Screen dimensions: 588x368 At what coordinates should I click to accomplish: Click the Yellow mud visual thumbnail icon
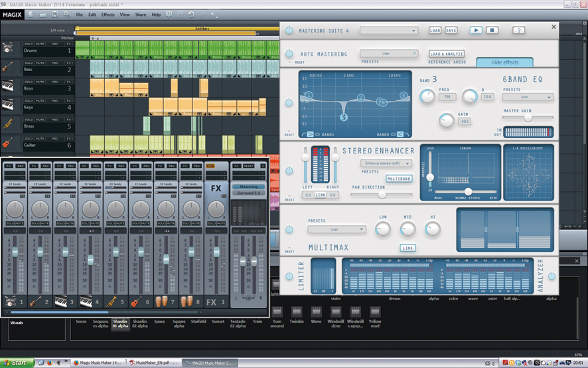pos(374,312)
